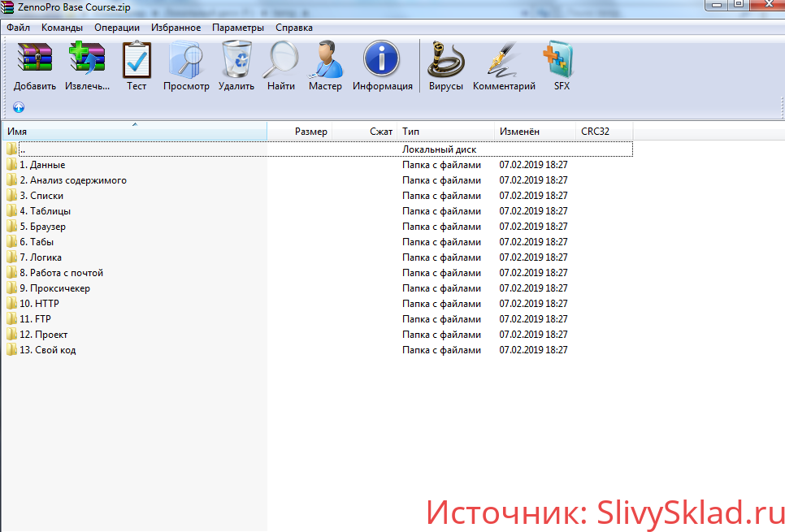
Task: Scan archive with Вирусы tool
Action: click(446, 65)
